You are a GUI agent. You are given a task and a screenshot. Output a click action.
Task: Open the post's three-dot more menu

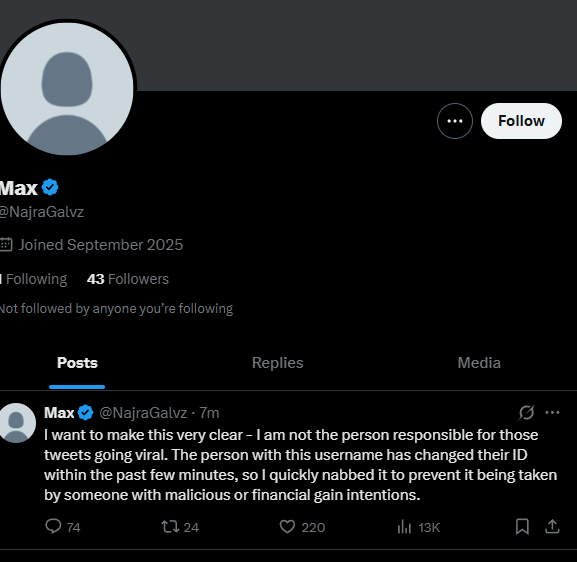click(x=552, y=413)
